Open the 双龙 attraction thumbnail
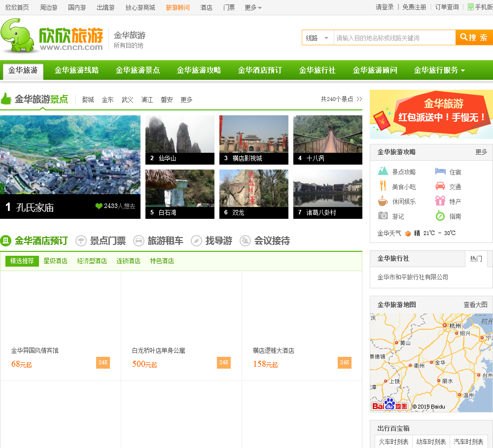Screen dimensions: 493x448 pyautogui.click(x=254, y=194)
